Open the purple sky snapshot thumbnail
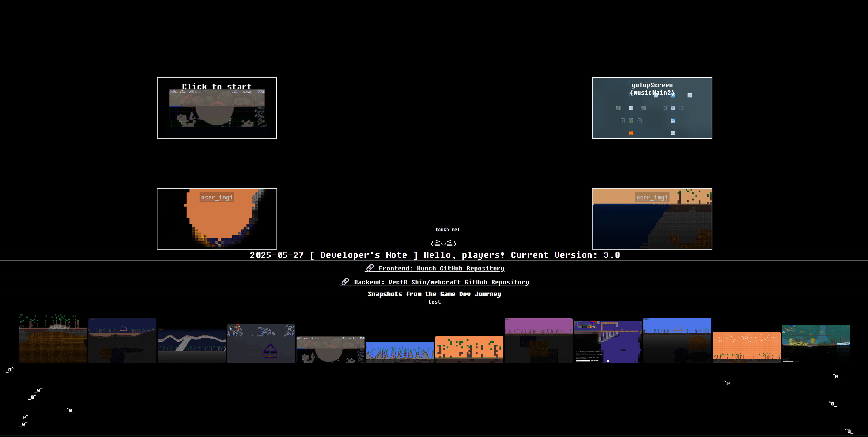This screenshot has width=868, height=437. click(538, 341)
